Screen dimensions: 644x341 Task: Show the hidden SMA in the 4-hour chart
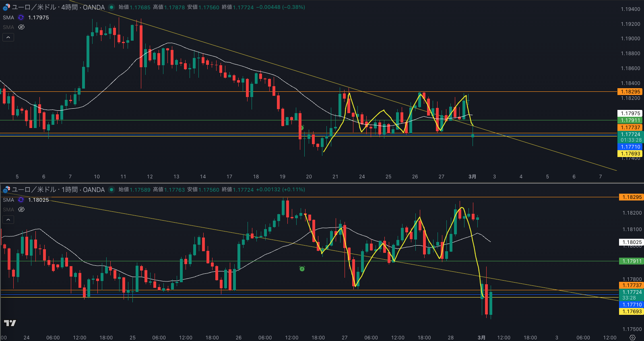coord(21,27)
